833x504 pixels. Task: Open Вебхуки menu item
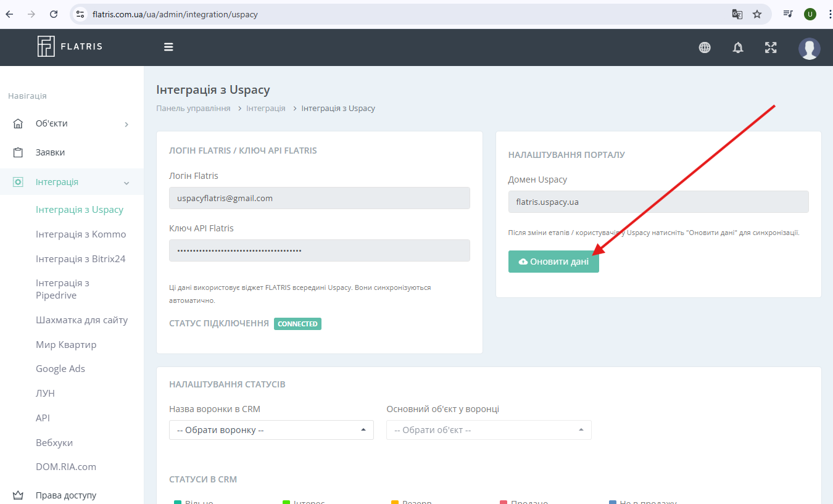54,442
